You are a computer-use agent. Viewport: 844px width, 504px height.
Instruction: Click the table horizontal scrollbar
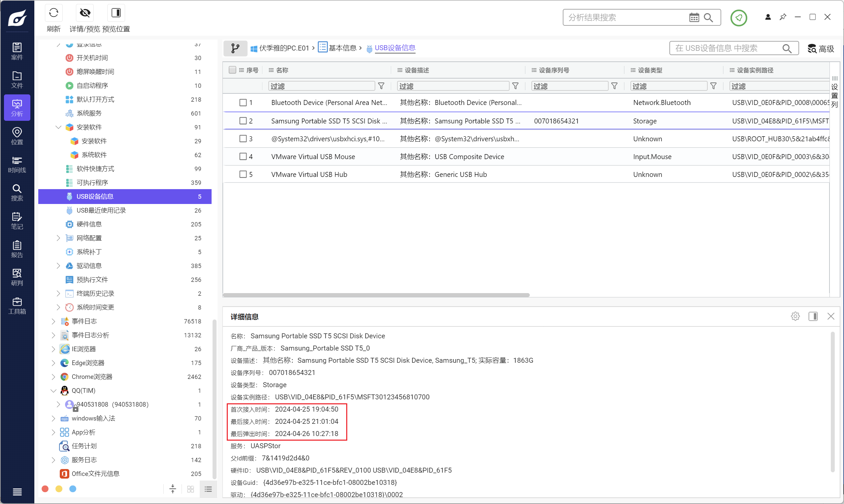[376, 295]
